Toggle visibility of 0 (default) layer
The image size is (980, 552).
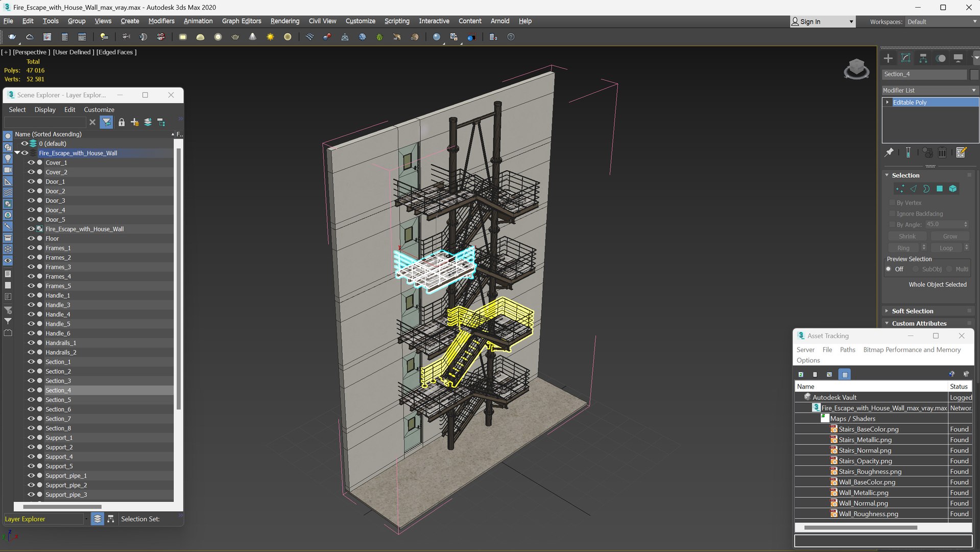pos(24,144)
